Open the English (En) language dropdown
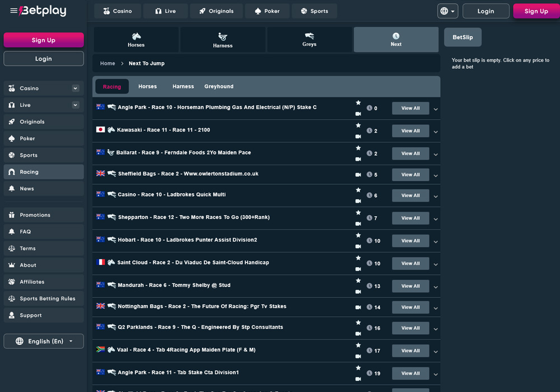 click(x=44, y=341)
